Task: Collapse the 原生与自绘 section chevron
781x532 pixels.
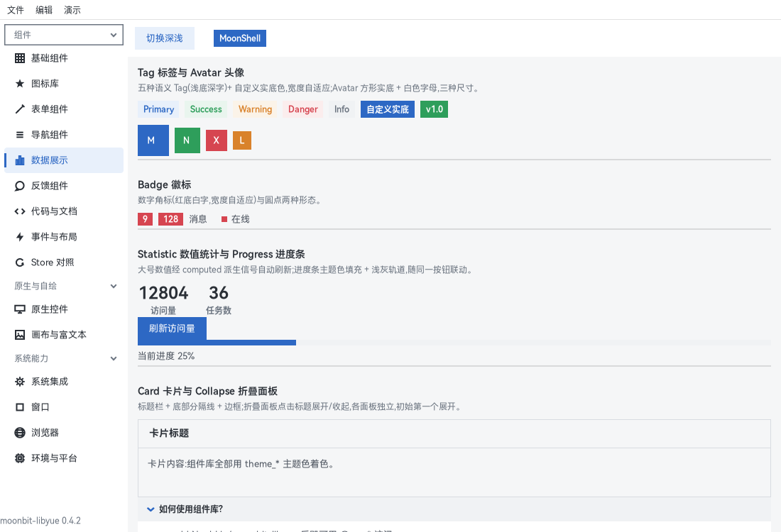Action: [x=114, y=286]
